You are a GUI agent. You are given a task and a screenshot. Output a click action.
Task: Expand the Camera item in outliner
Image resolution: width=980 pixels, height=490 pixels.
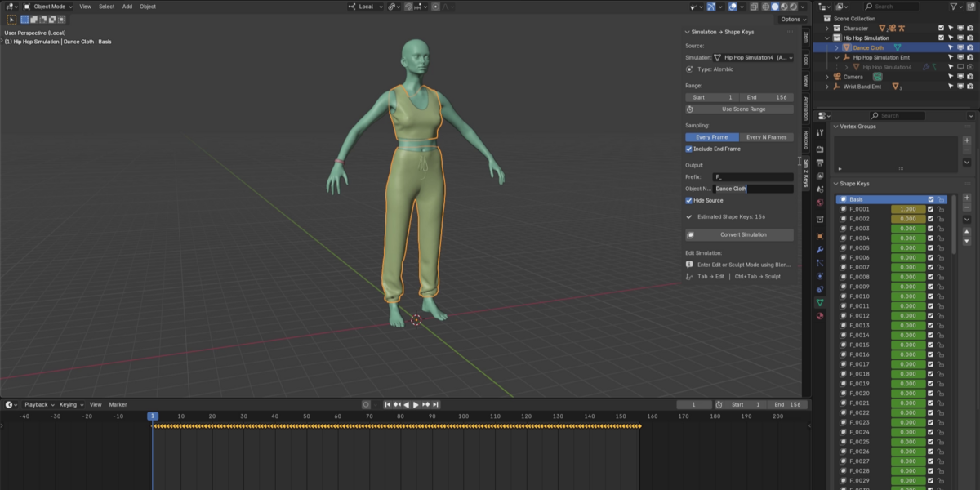point(827,77)
